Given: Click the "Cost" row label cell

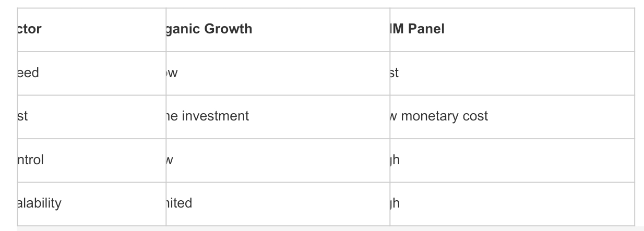Looking at the screenshot, I should (x=23, y=116).
